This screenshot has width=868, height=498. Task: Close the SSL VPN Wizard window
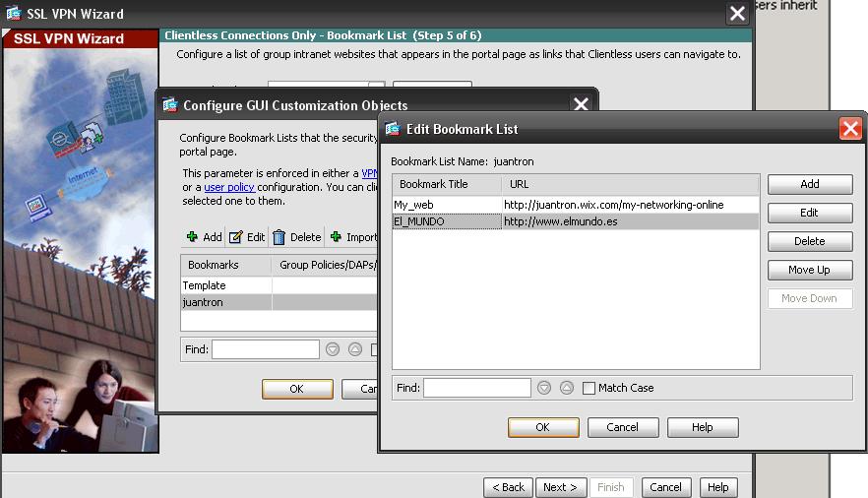[x=737, y=13]
